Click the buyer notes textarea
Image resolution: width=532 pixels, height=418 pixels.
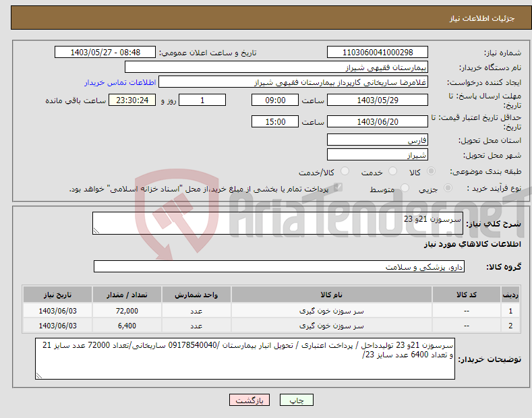click(x=245, y=359)
